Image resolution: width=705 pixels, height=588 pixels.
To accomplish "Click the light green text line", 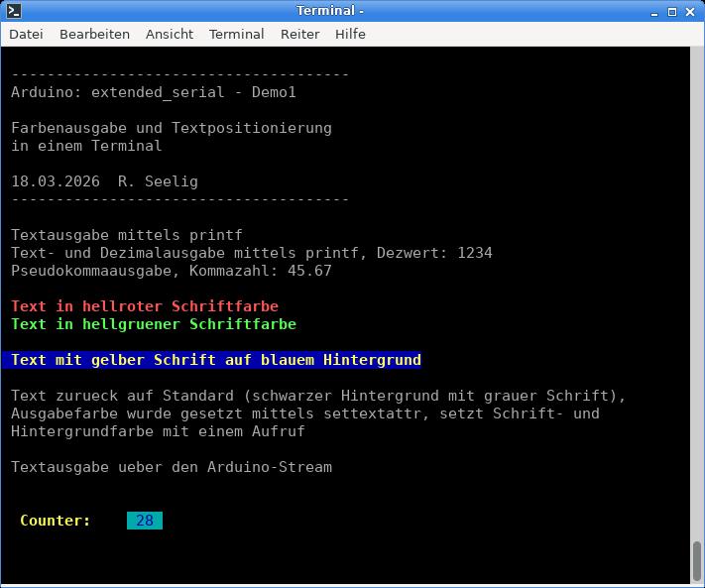I will click(x=154, y=324).
